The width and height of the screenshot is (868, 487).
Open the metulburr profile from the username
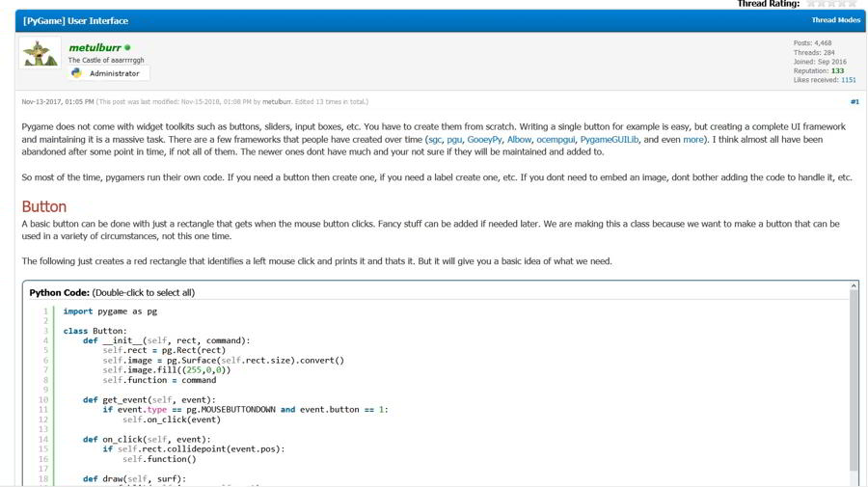pos(95,47)
